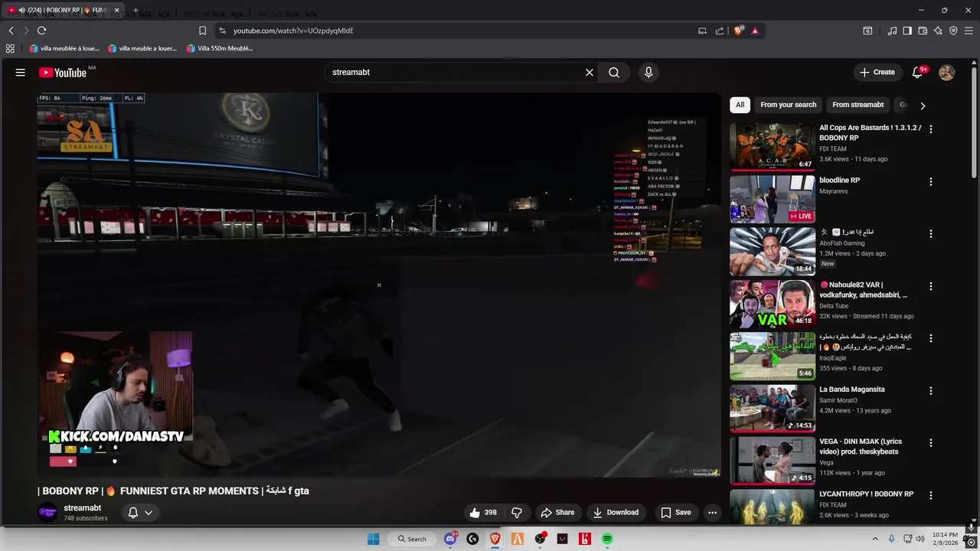
Task: Open Nahoule82 VAR video thumbnail
Action: click(x=772, y=304)
